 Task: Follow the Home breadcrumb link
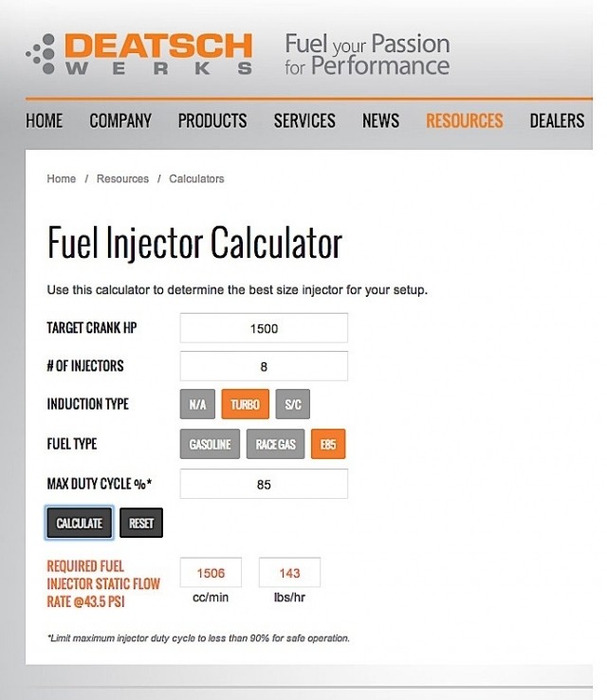click(61, 178)
